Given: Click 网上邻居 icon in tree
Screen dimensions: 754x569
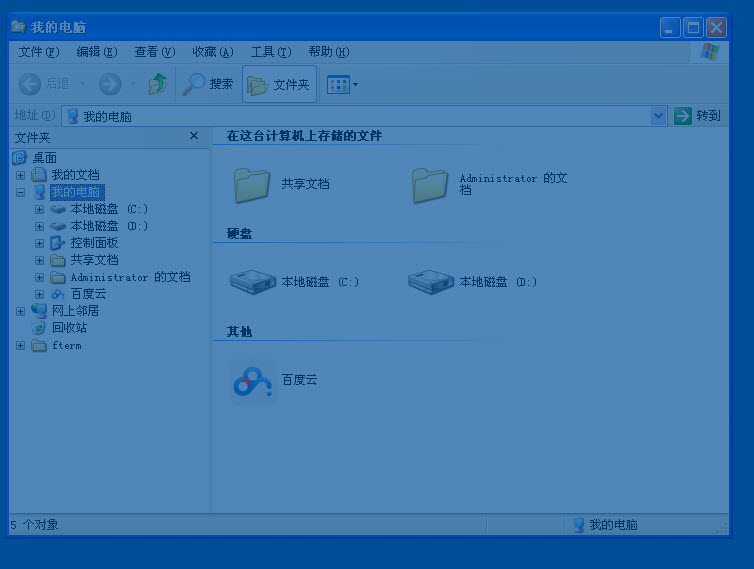Looking at the screenshot, I should click(x=38, y=311).
